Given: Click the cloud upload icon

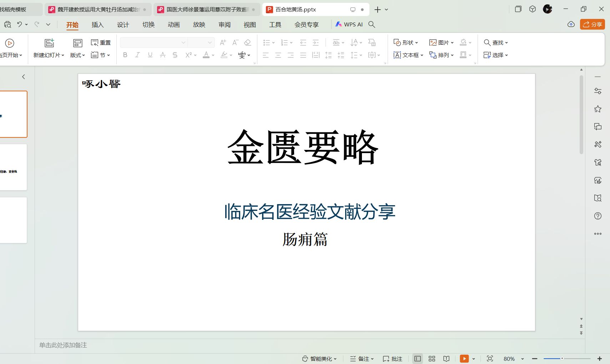Looking at the screenshot, I should [571, 24].
